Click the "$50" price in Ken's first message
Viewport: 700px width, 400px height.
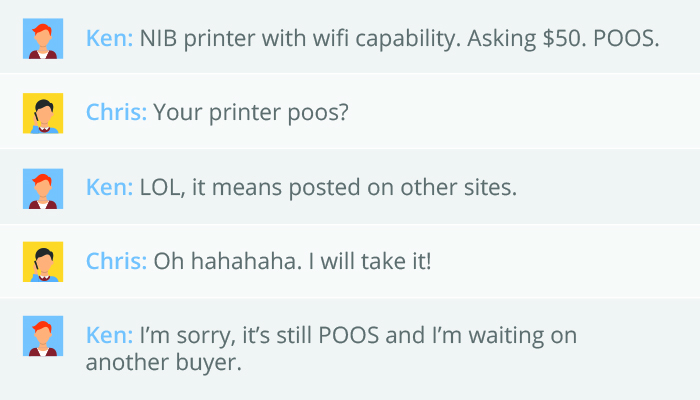(554, 39)
